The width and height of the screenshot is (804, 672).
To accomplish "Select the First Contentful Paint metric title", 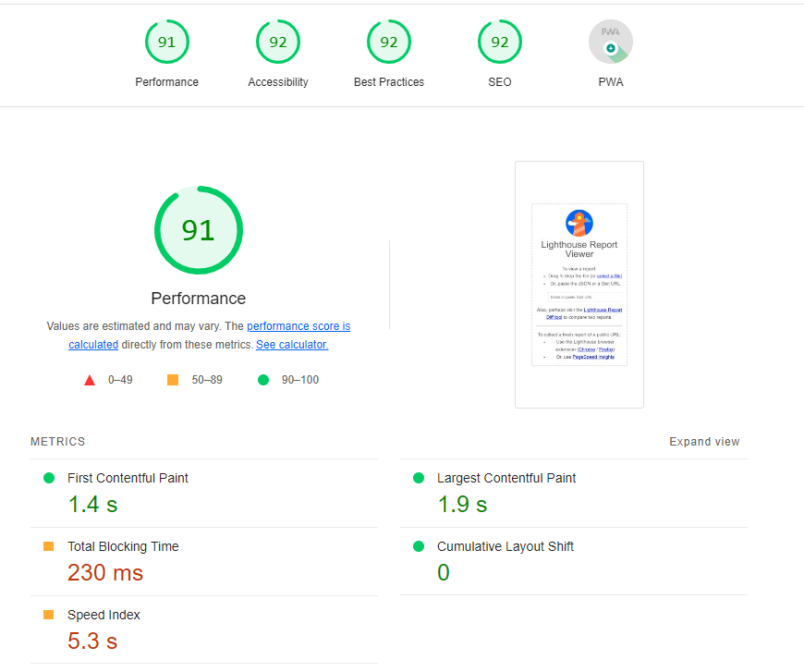I will point(128,478).
